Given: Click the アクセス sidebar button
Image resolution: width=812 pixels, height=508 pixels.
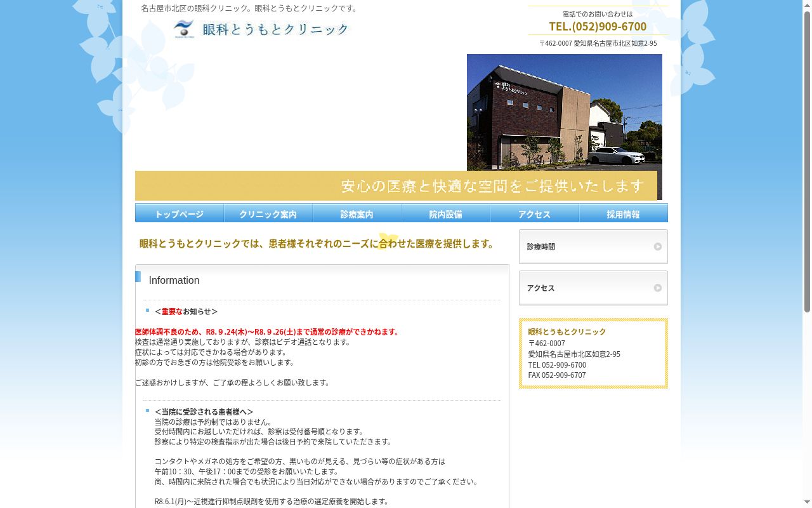Looking at the screenshot, I should 593,288.
